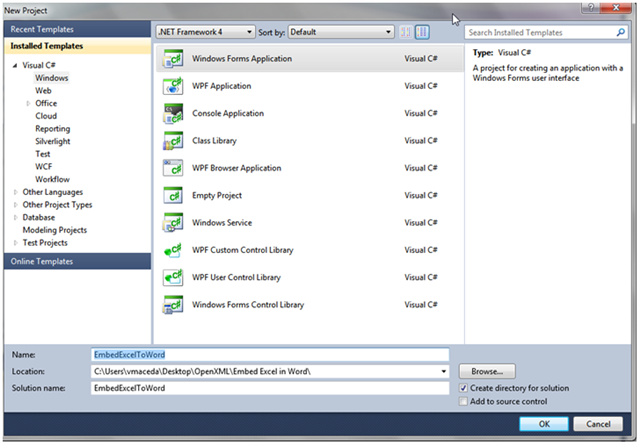Switch to small icons view

tap(406, 32)
